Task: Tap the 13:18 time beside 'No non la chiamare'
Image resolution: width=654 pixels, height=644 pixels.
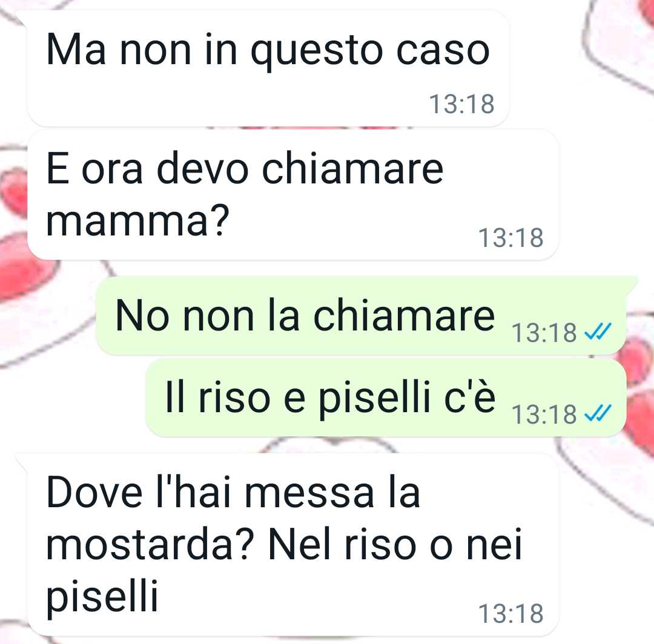Action: pyautogui.click(x=544, y=333)
